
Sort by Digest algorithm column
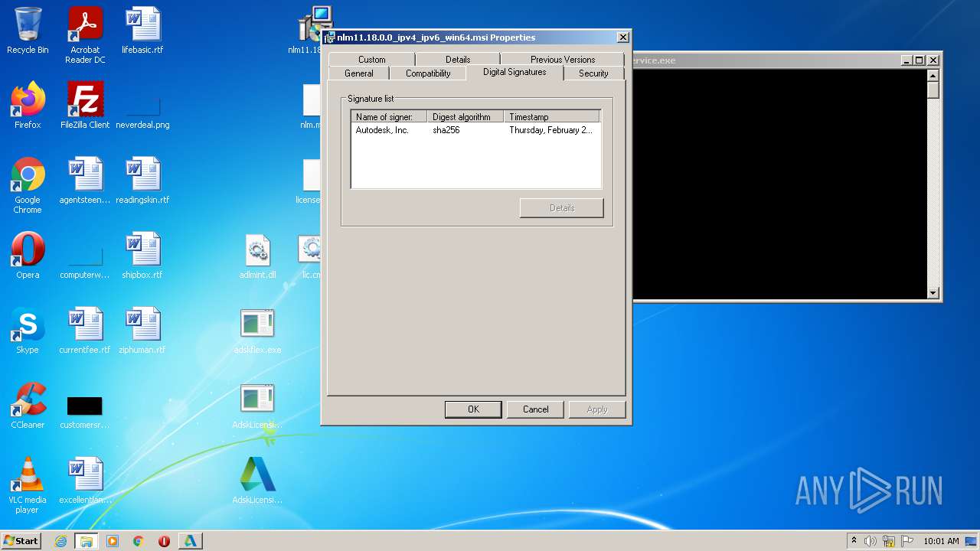click(x=465, y=117)
